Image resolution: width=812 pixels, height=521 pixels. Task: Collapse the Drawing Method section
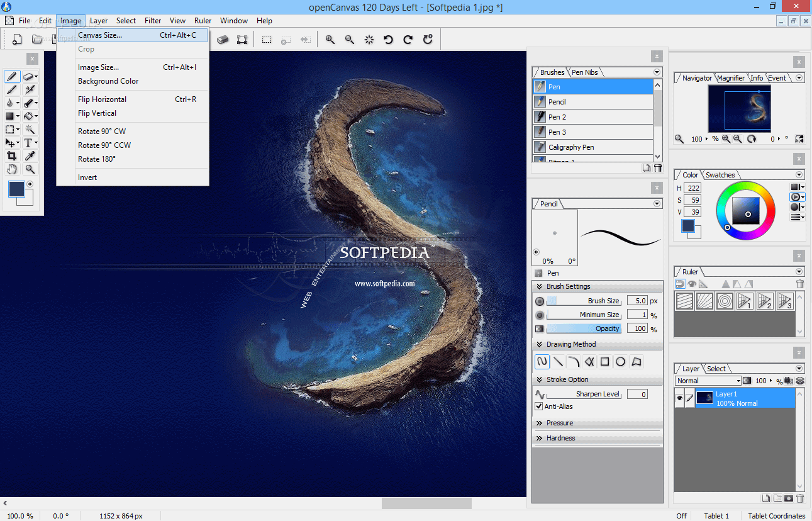539,344
